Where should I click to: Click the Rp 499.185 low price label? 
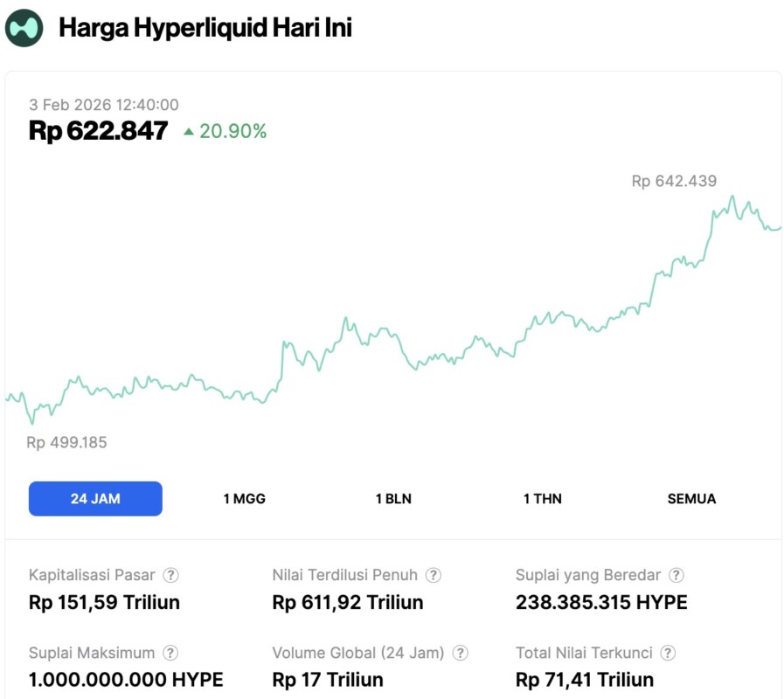66,442
